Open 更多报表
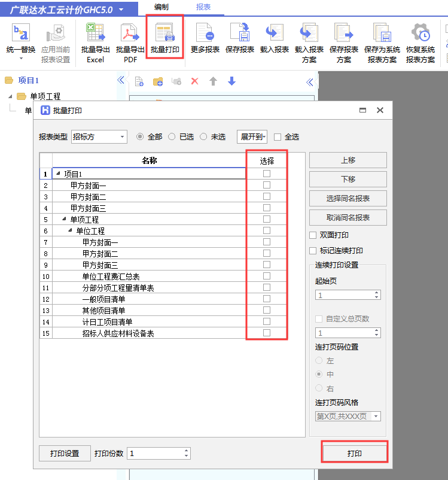The image size is (448, 480). click(x=205, y=38)
